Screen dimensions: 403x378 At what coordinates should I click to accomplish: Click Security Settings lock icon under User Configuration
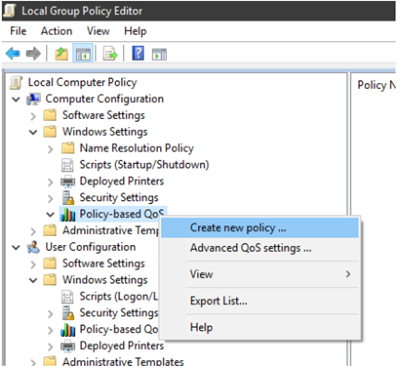point(68,313)
